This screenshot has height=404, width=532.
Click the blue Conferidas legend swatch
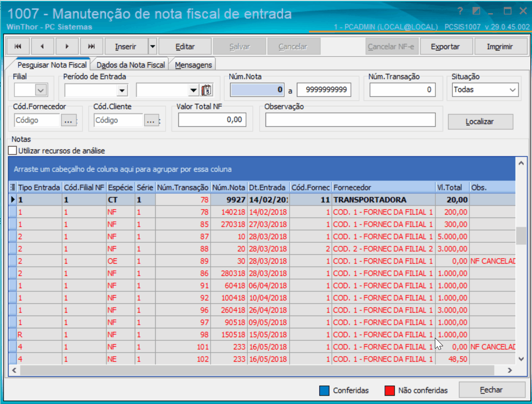click(325, 390)
